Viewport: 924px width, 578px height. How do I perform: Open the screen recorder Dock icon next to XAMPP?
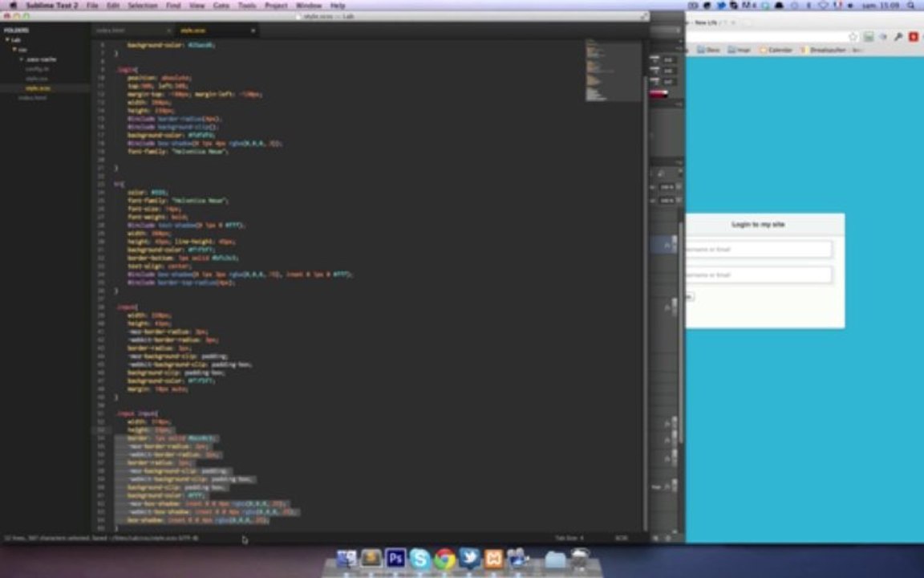519,558
